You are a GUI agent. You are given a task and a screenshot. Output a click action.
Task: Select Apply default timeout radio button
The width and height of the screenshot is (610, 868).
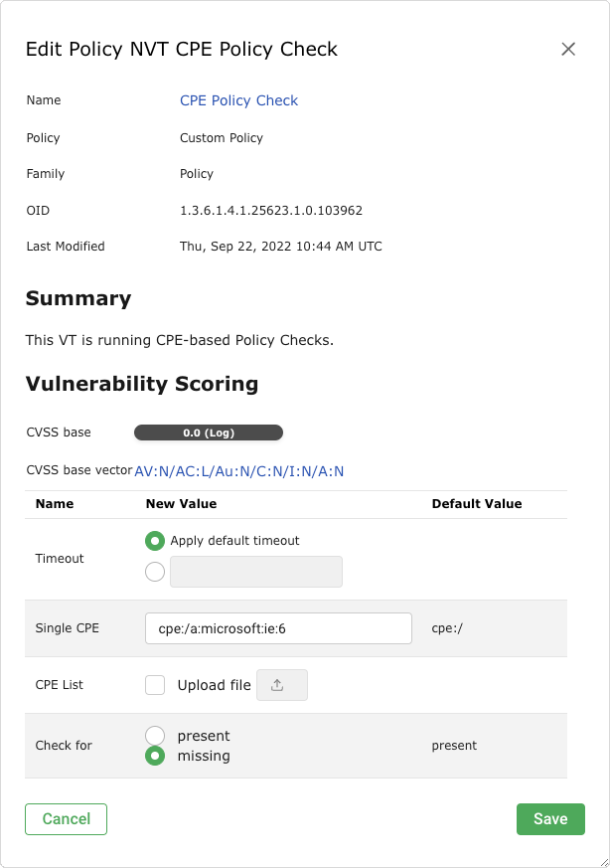click(x=154, y=541)
